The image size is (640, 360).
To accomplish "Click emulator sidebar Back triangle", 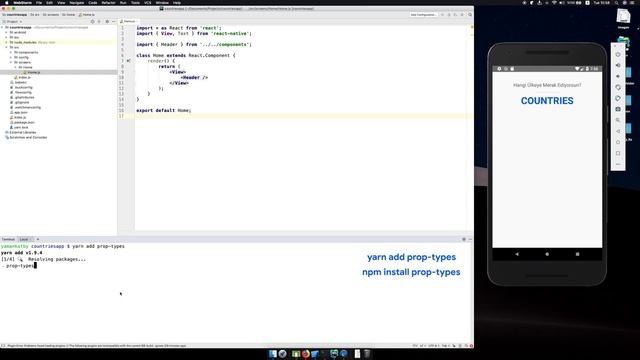I will (618, 131).
